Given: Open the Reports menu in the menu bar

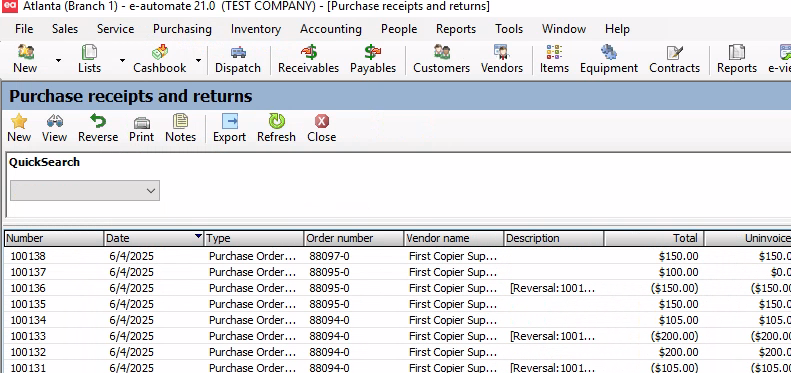Looking at the screenshot, I should click(x=456, y=29).
